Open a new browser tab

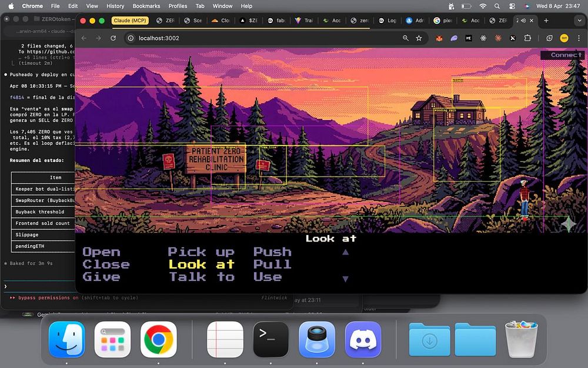click(x=546, y=21)
